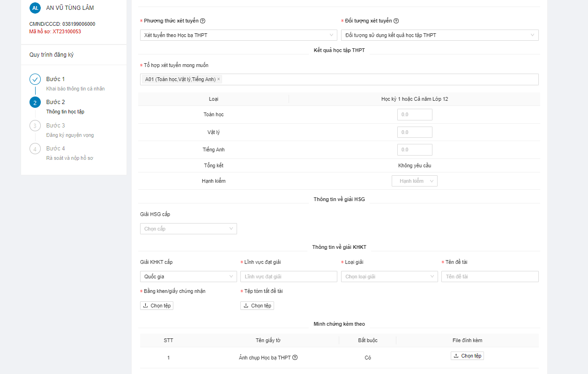Open the Giải HSG cấp dropdown
This screenshot has width=588, height=374.
188,229
